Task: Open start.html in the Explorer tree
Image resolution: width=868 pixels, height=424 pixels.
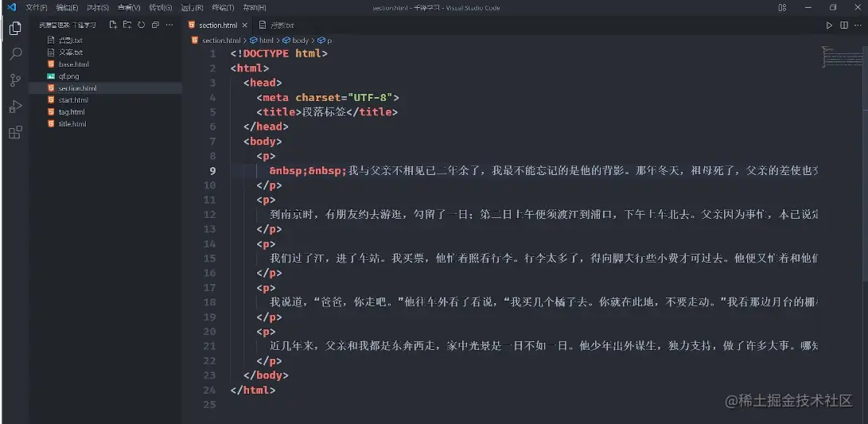Action: [74, 100]
